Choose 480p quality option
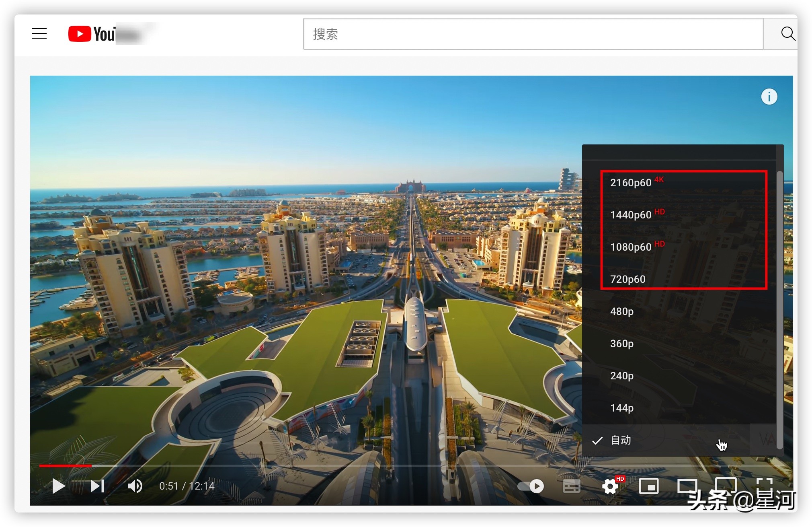Viewport: 812px width, 527px height. pos(622,311)
